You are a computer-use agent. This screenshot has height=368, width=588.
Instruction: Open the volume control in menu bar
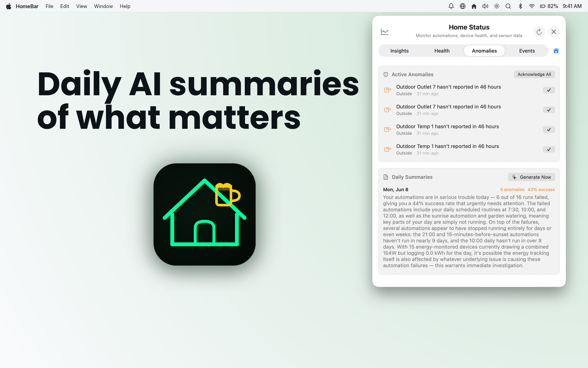point(485,6)
